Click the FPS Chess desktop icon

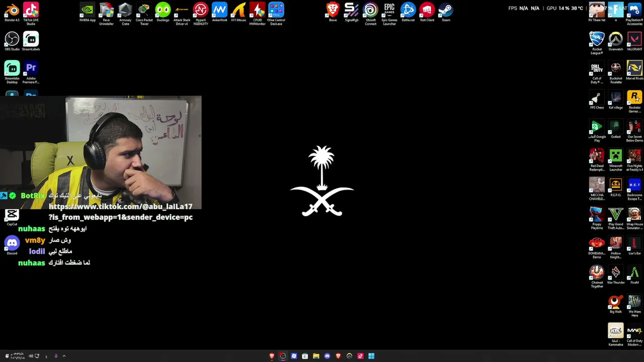click(x=597, y=100)
